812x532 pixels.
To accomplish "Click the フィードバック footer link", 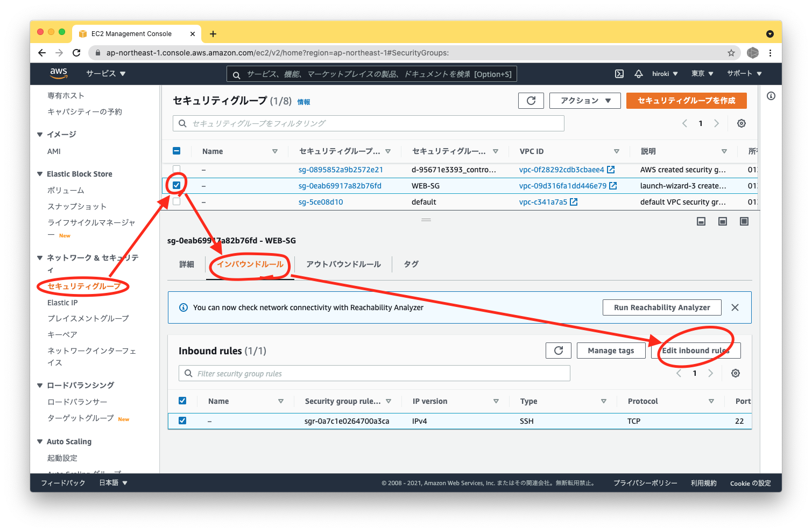I will click(x=63, y=483).
